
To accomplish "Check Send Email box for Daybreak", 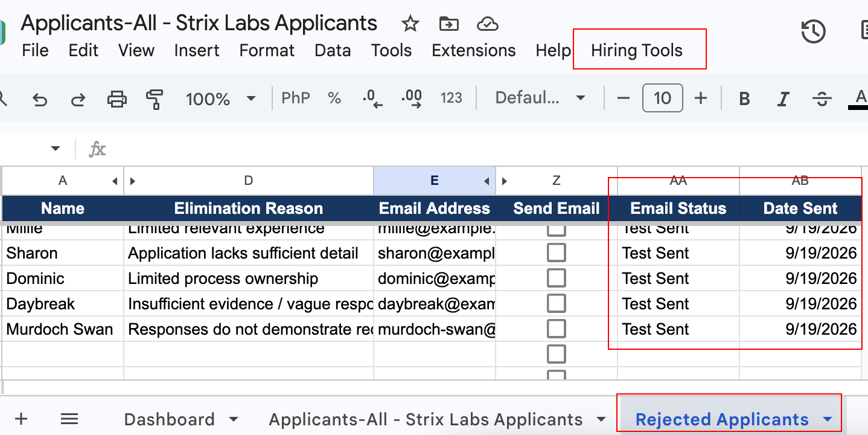I will coord(556,303).
